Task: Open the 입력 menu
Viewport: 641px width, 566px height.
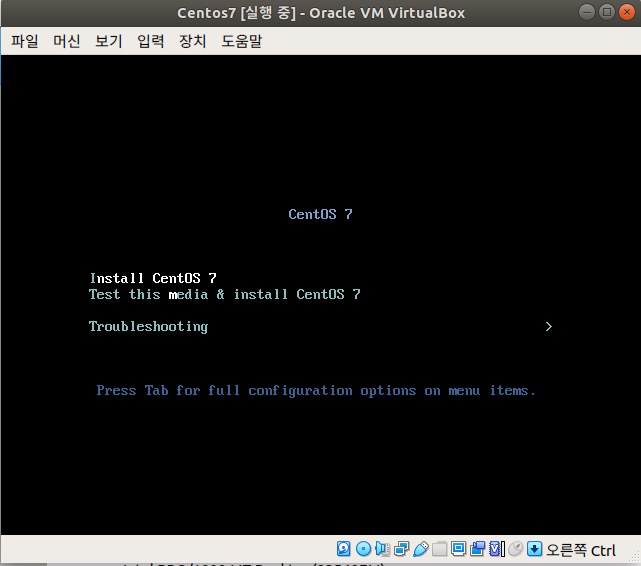Action: 151,41
